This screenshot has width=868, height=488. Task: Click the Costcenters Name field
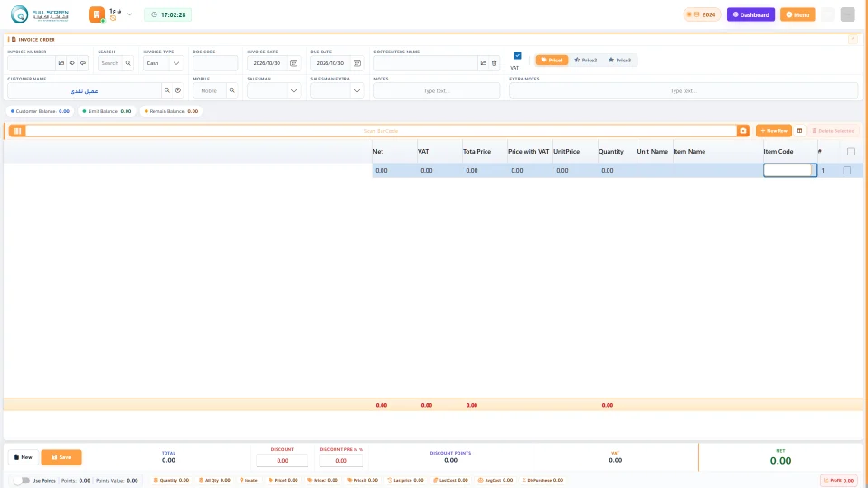tap(425, 63)
